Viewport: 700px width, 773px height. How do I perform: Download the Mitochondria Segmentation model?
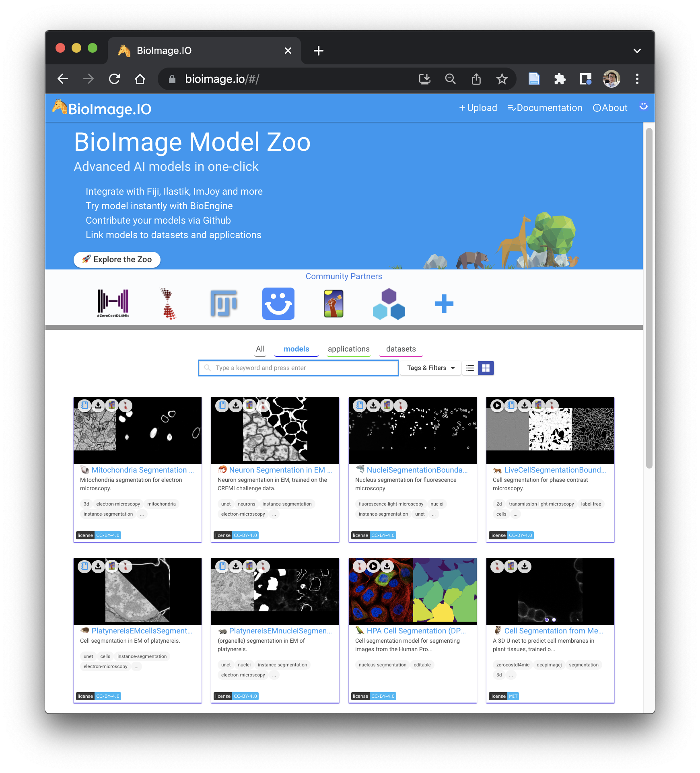[98, 405]
